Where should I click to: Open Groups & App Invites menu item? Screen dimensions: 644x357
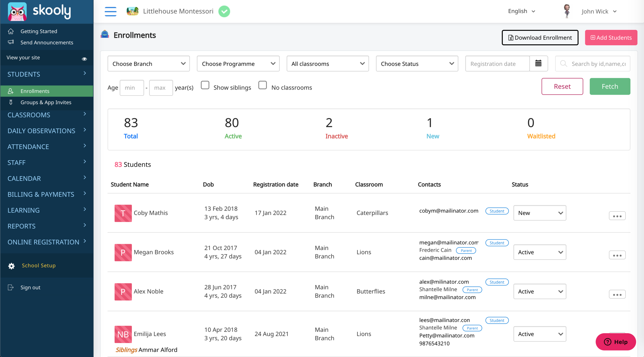coord(46,102)
